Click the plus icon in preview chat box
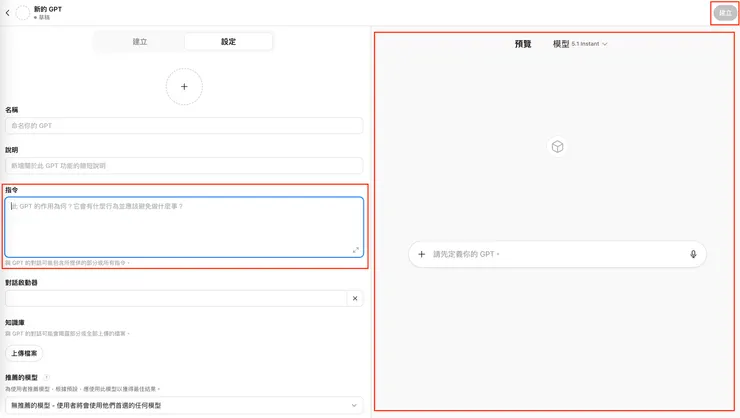This screenshot has height=418, width=740. 421,254
